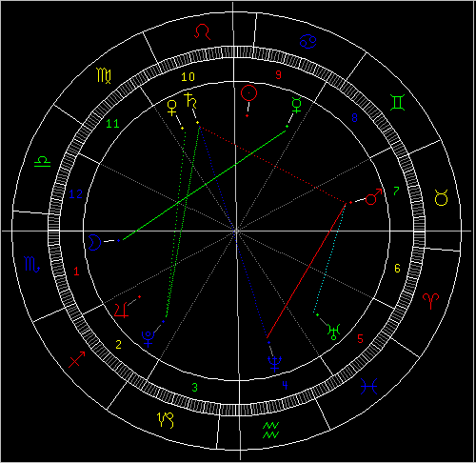Click house number 7 label
The image size is (476, 463).
396,191
